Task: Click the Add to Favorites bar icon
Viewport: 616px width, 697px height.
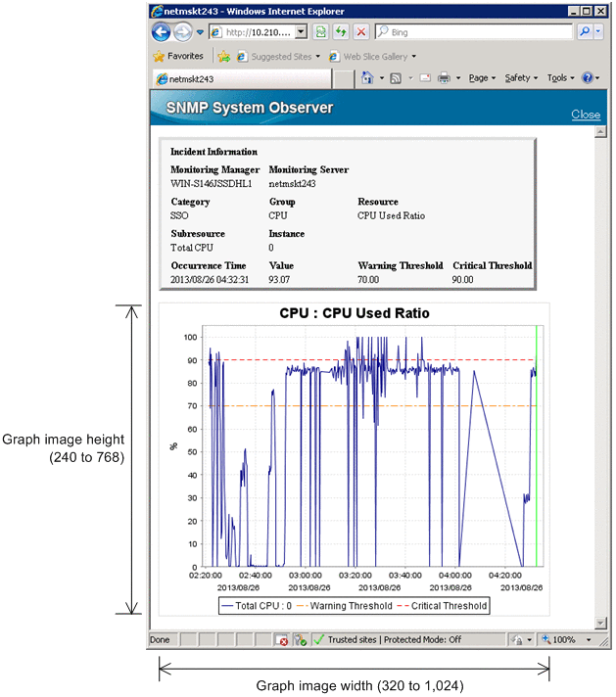Action: (224, 57)
